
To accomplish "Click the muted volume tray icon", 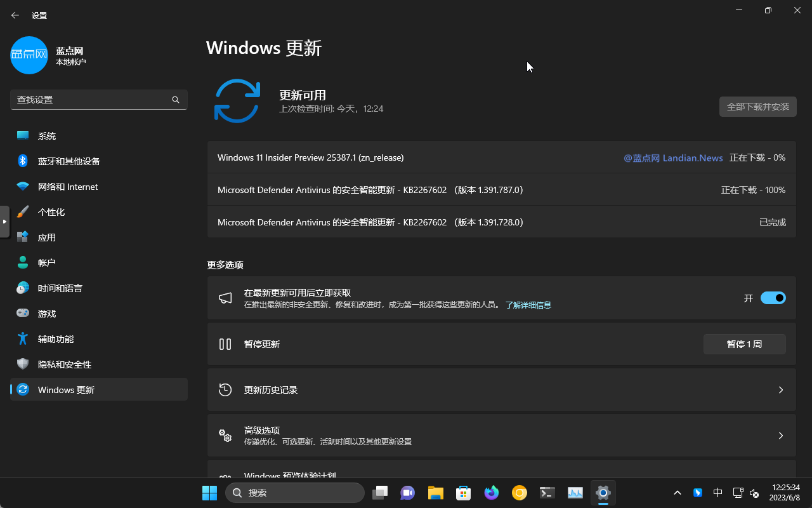I will point(754,493).
